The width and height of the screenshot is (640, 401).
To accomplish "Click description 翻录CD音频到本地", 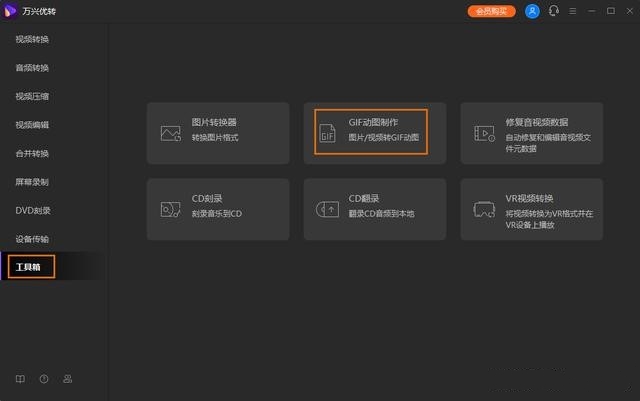I will [381, 214].
